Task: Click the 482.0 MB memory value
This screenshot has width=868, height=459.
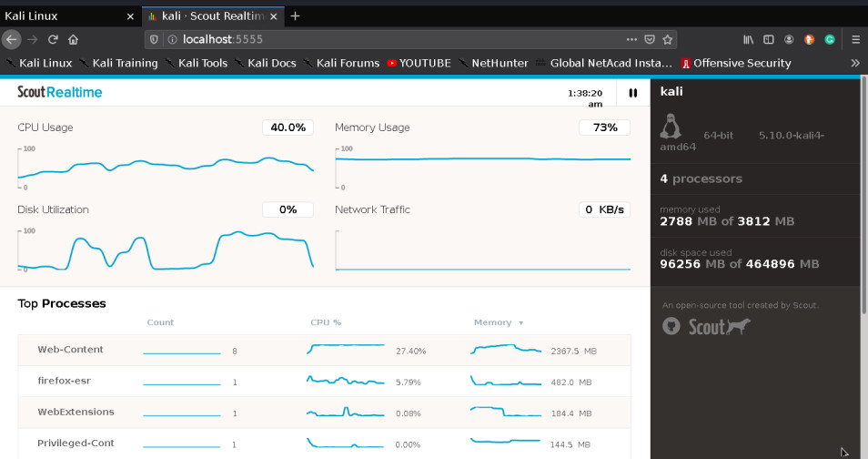Action: click(x=571, y=382)
